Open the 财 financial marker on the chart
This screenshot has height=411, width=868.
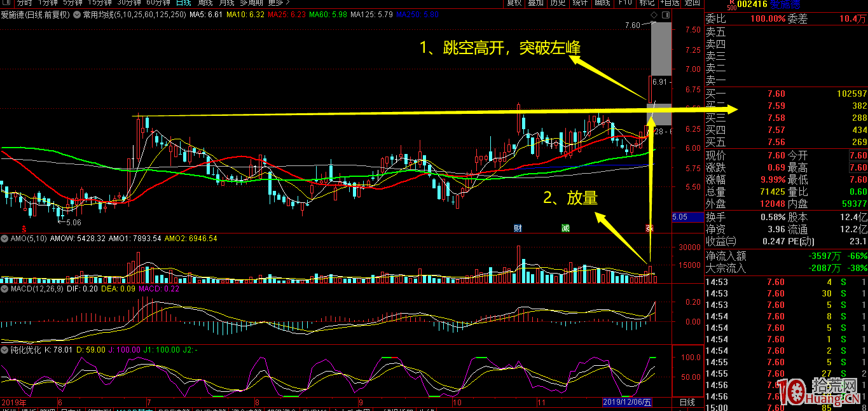[x=518, y=228]
